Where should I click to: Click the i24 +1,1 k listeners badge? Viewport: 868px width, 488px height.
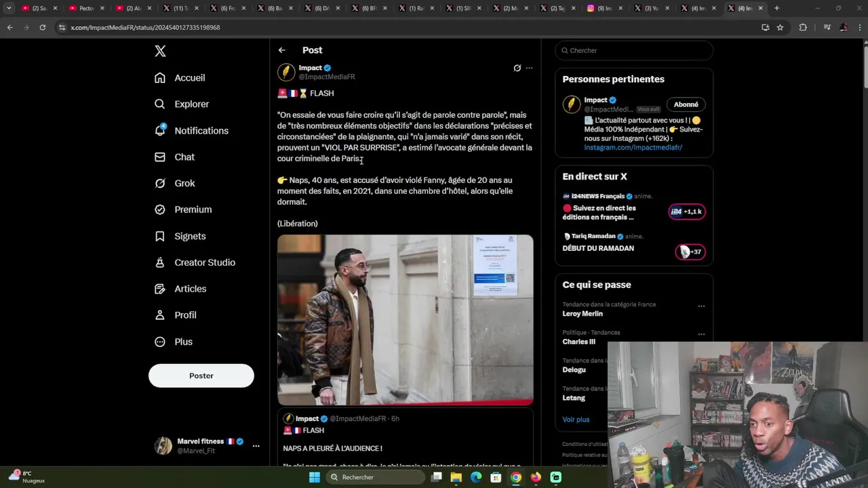[687, 212]
